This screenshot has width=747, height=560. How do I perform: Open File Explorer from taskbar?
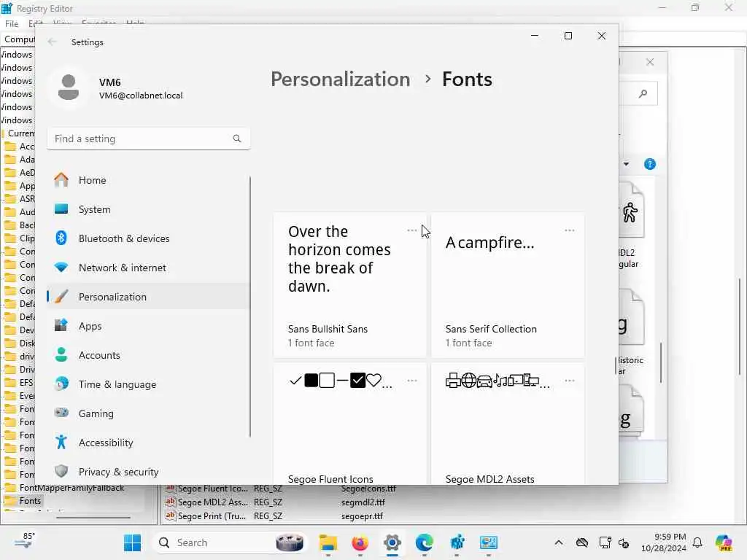click(x=328, y=542)
